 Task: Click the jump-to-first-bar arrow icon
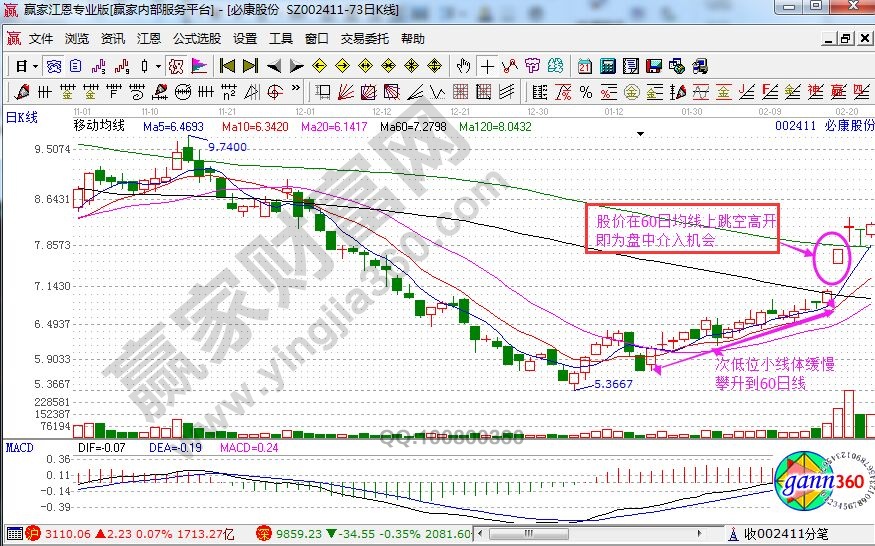click(x=227, y=66)
